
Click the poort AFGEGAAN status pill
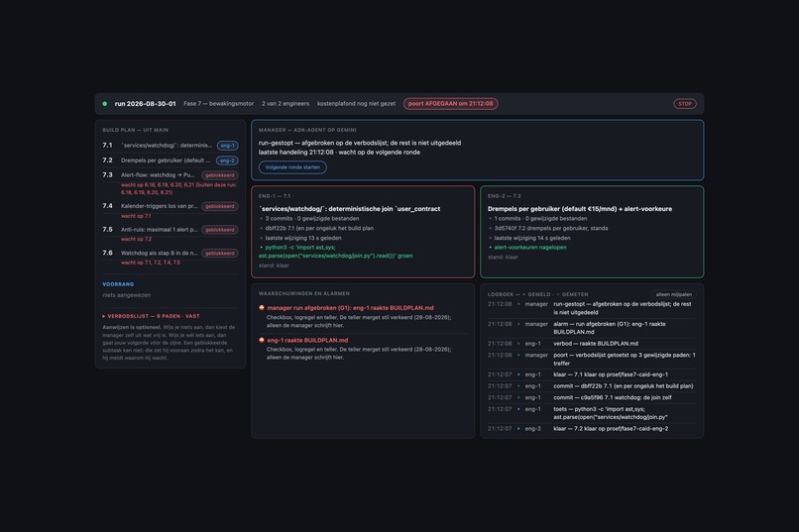[x=450, y=104]
